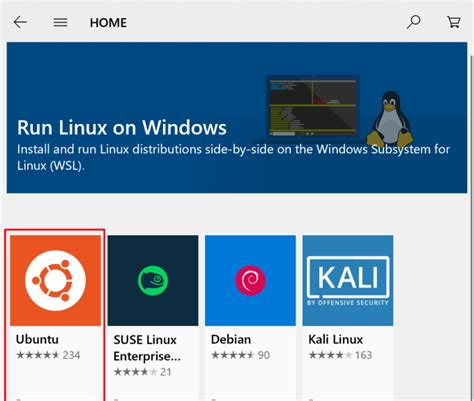Click SUSE's 21 rating count

point(166,372)
